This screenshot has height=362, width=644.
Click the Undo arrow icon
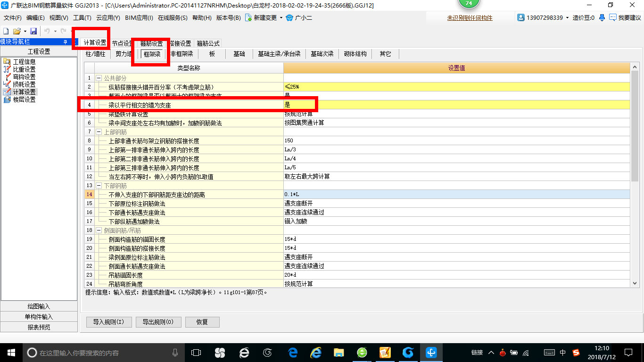[x=47, y=31]
